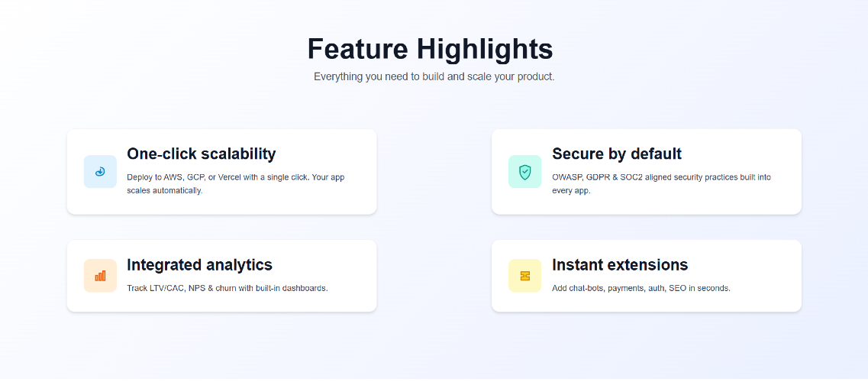Image resolution: width=868 pixels, height=382 pixels.
Task: Click the pale yellow square behind extensions icon
Action: point(524,276)
